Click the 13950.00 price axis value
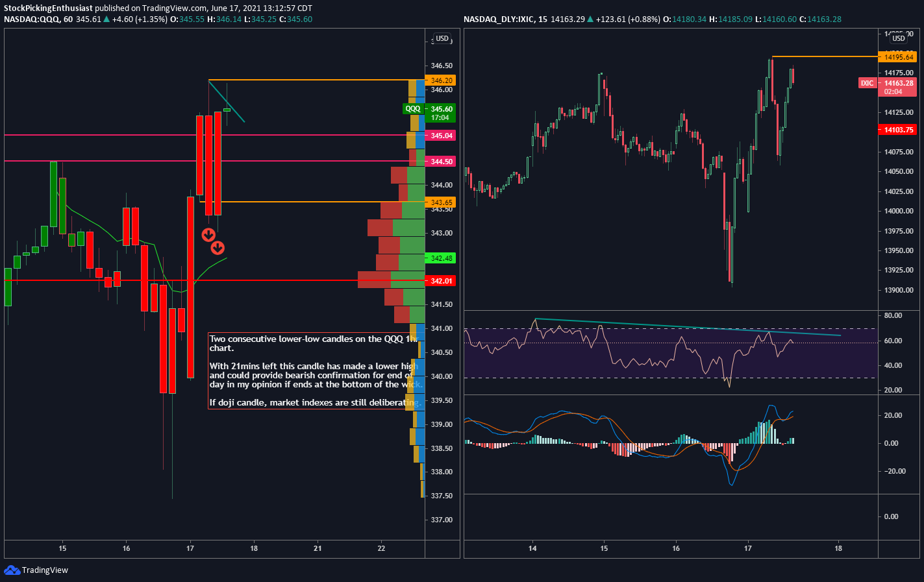924x582 pixels. pos(899,250)
